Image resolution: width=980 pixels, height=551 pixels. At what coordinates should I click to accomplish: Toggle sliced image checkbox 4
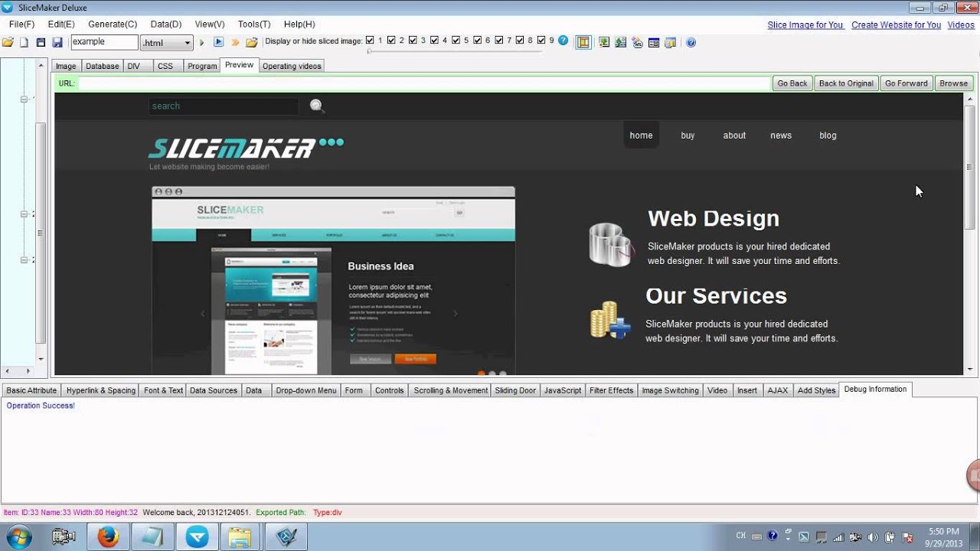[434, 41]
